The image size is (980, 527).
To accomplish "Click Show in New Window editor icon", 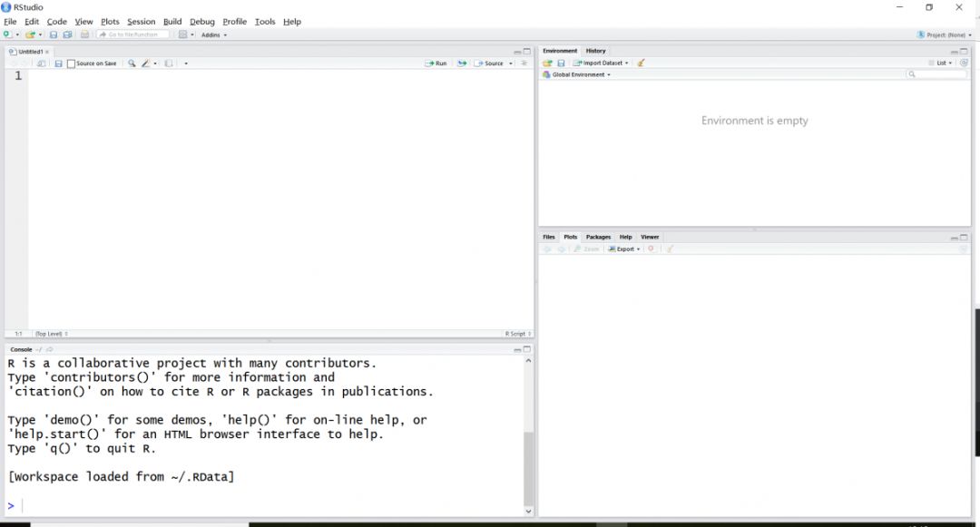I will point(41,63).
